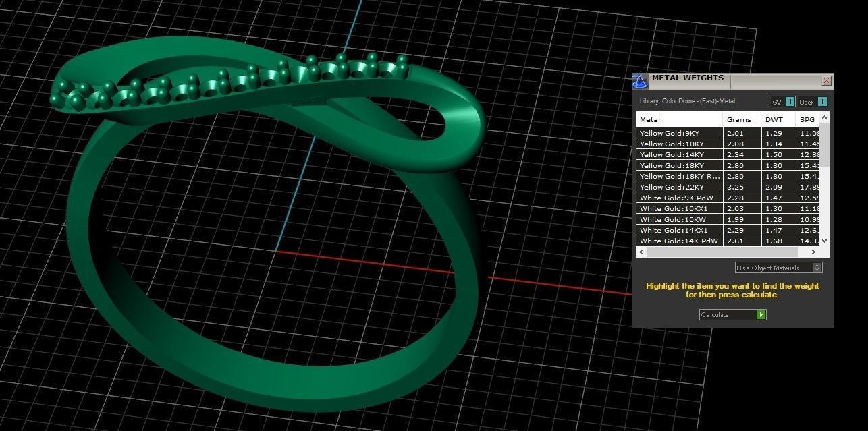Select the White Gold:10KW row

click(728, 219)
